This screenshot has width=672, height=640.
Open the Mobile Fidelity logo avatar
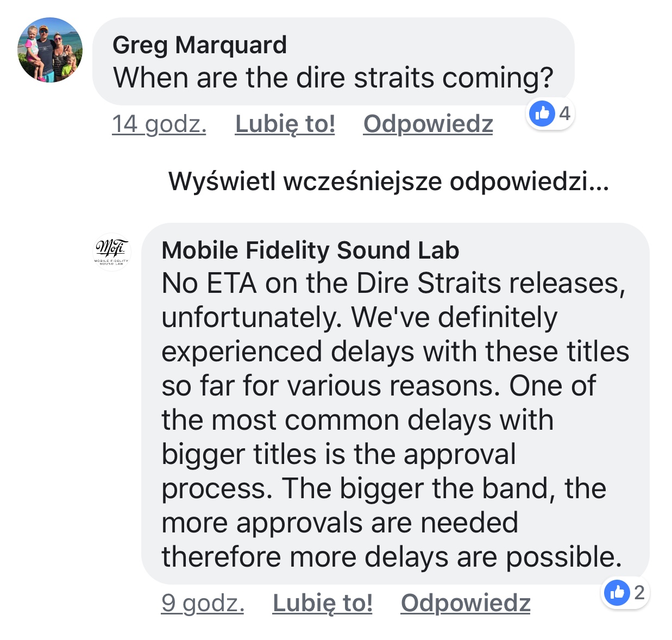[x=112, y=252]
